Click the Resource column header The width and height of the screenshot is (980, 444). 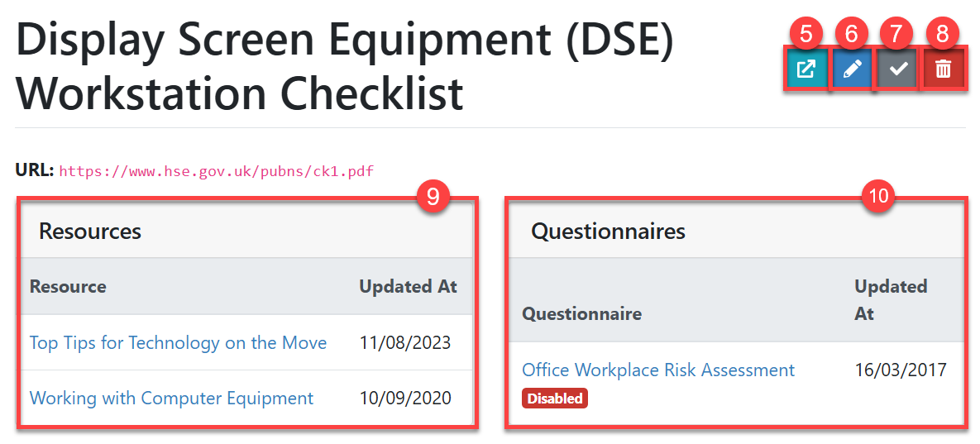[68, 287]
